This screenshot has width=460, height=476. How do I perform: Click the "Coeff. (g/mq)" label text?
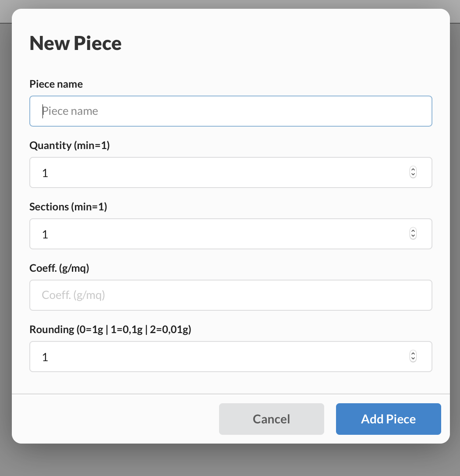pyautogui.click(x=59, y=268)
